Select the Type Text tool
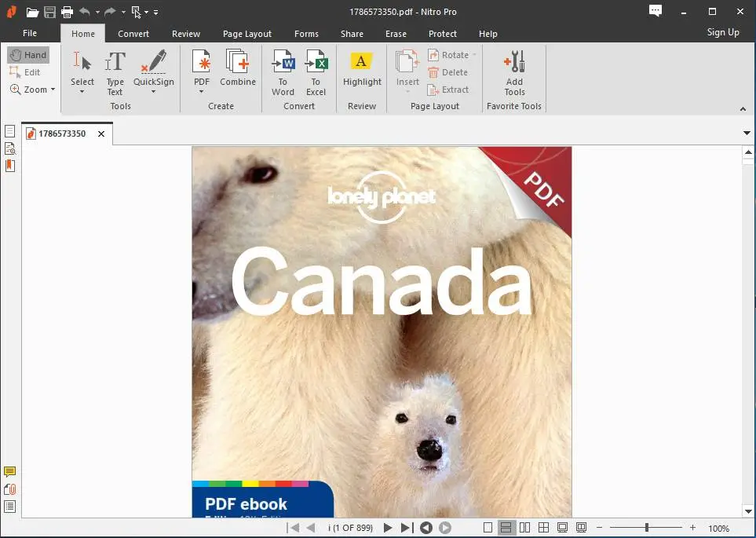Viewport: 756px width, 538px height. coord(115,71)
